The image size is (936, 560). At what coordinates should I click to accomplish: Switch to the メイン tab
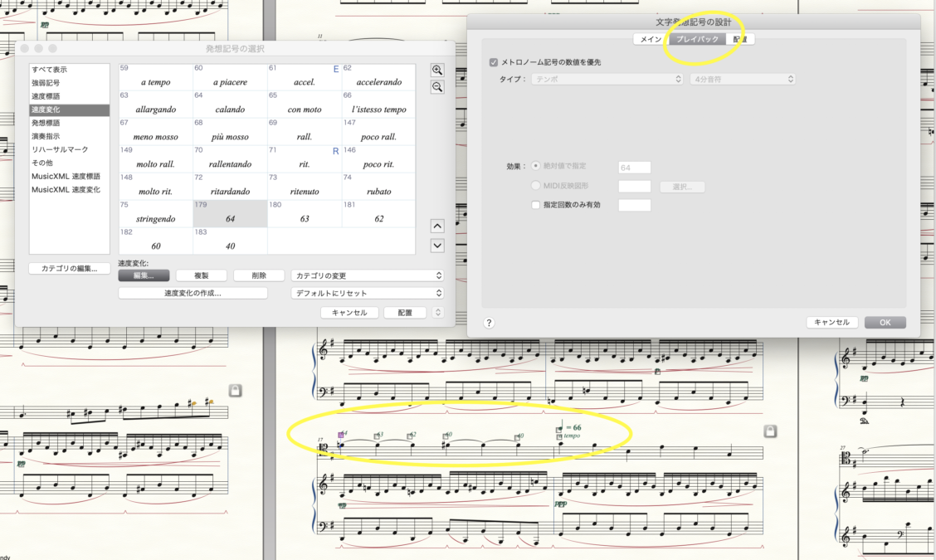click(x=651, y=39)
